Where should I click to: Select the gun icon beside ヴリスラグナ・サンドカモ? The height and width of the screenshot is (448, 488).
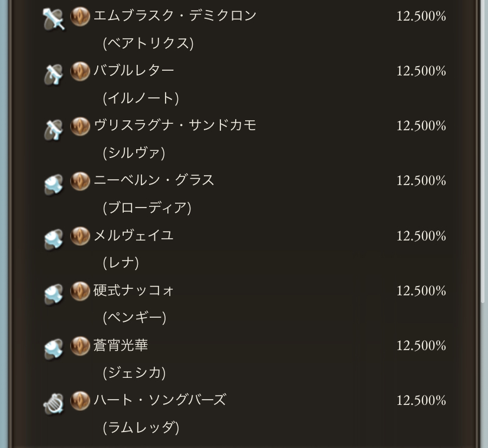click(54, 129)
